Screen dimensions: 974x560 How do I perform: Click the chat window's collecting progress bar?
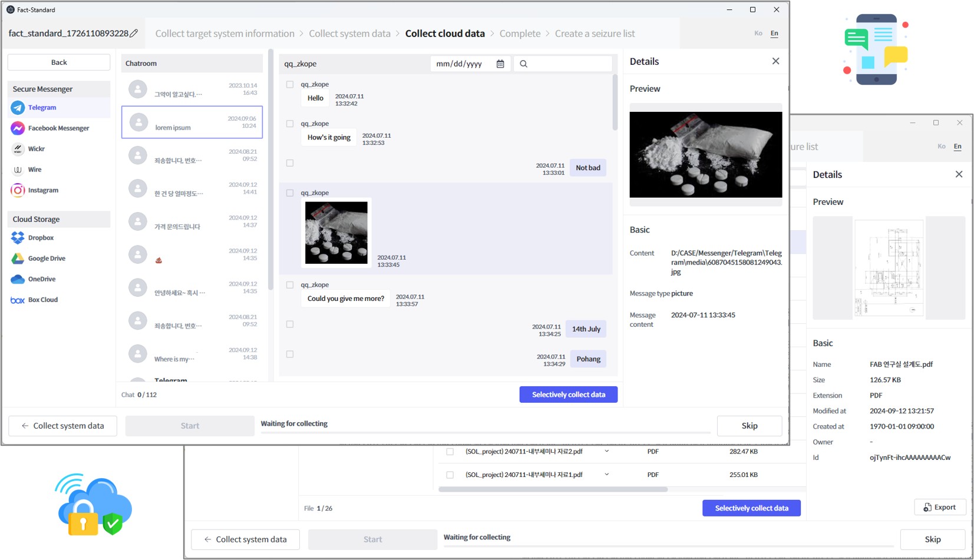486,432
